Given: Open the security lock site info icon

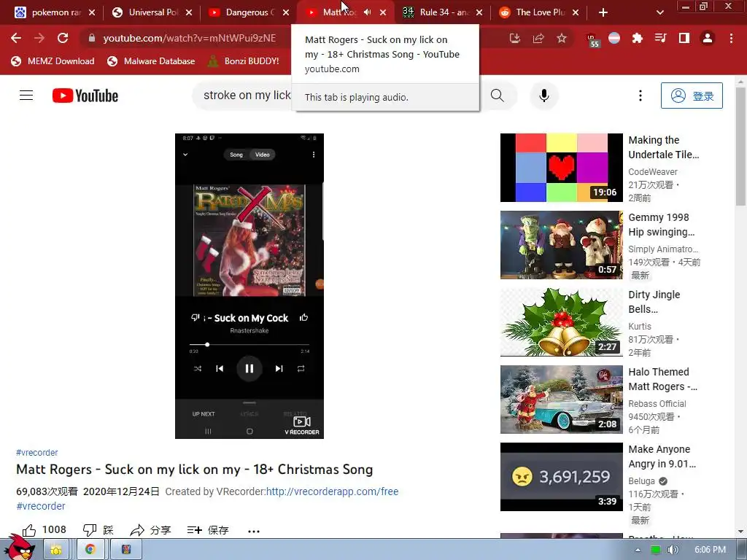Looking at the screenshot, I should point(92,38).
